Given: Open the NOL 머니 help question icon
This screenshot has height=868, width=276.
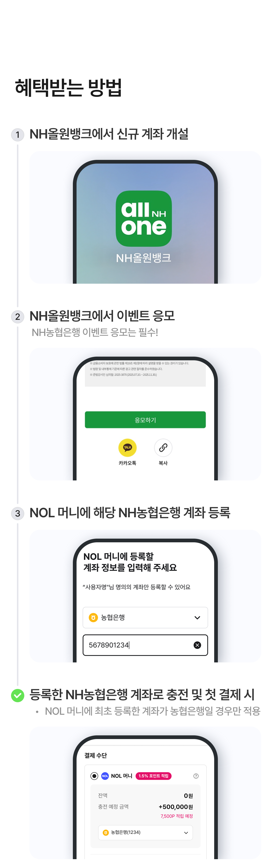Looking at the screenshot, I should pos(196,776).
